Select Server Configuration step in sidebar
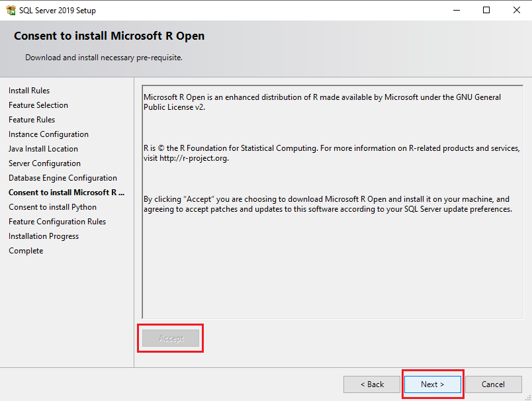532x401 pixels. [x=45, y=163]
